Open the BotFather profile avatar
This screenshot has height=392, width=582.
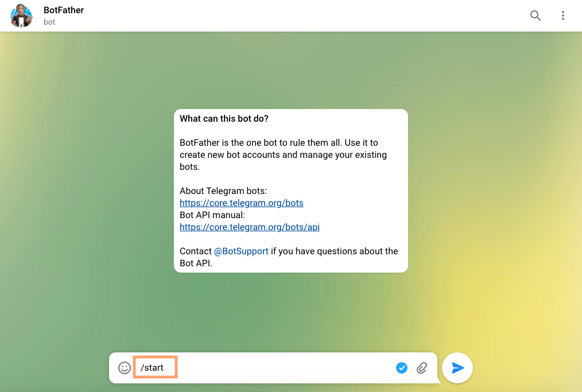tap(21, 15)
